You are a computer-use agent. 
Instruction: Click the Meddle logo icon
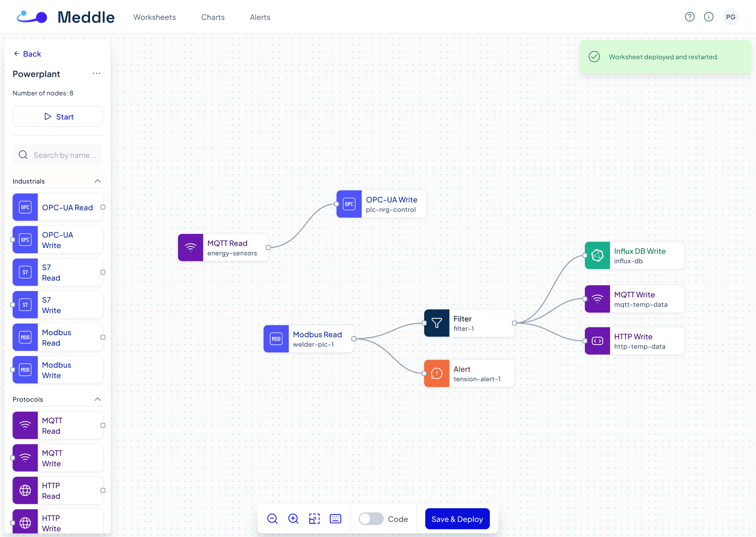pos(32,17)
